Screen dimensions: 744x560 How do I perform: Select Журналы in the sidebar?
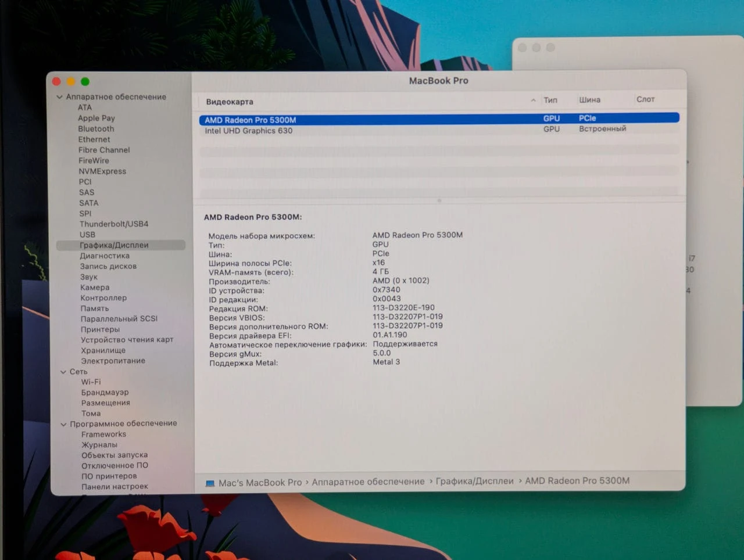[99, 445]
